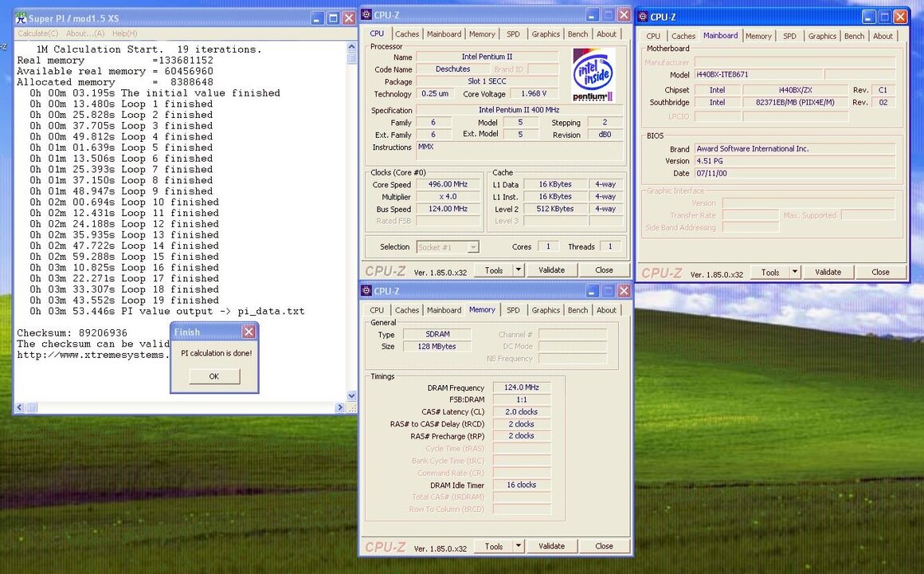924x574 pixels.
Task: Click the Intel Inside Pentium II logo
Action: click(593, 75)
